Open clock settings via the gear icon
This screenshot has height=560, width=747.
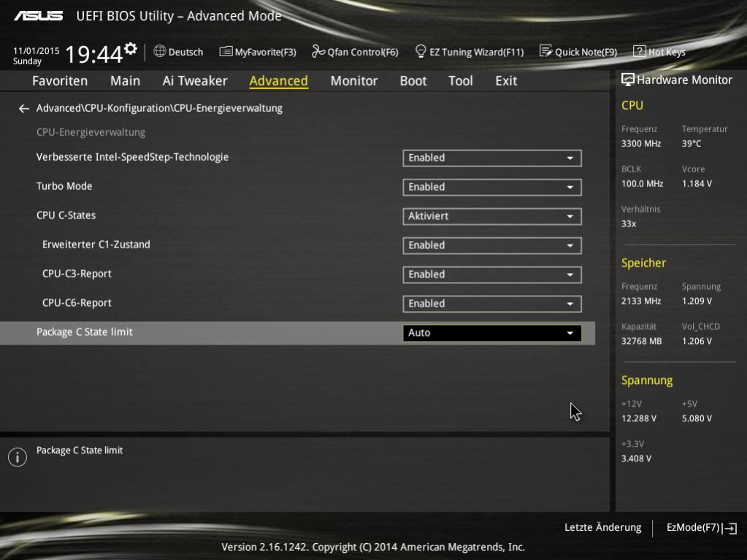131,49
